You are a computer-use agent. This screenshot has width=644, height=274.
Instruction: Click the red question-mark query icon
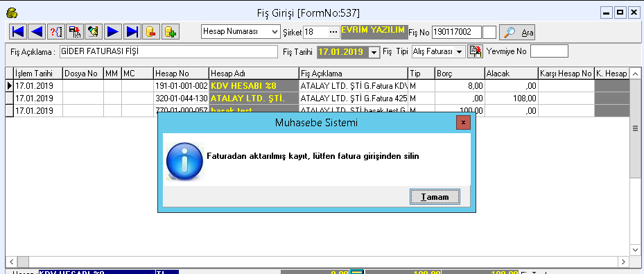(56, 32)
